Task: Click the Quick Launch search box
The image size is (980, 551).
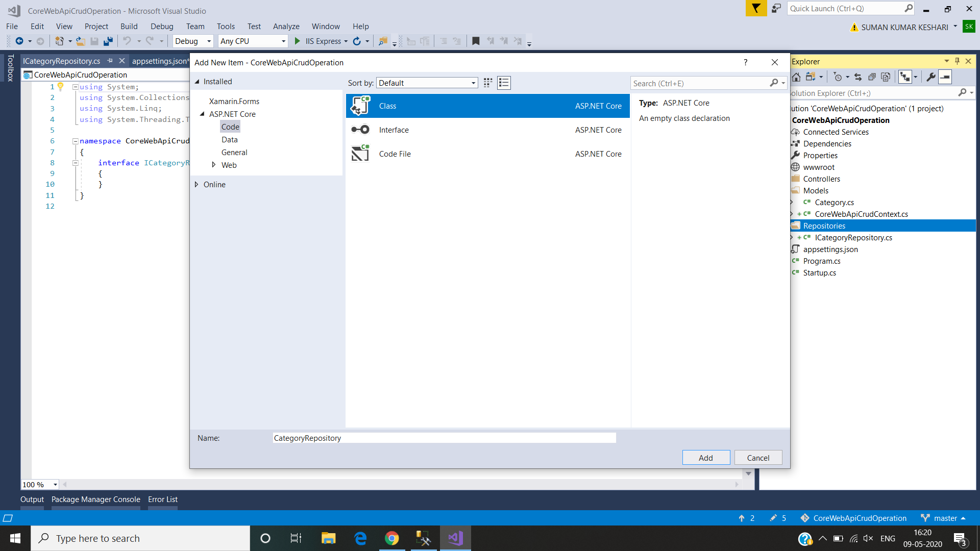Action: click(x=851, y=9)
